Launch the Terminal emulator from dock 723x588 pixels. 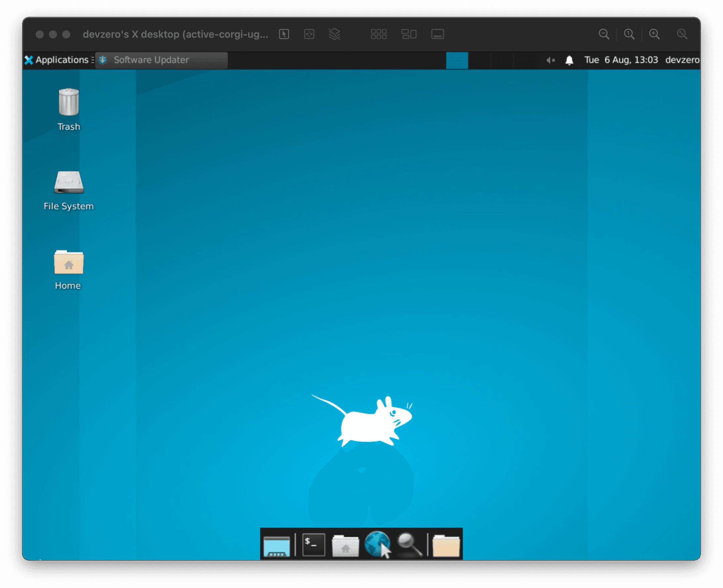click(313, 545)
